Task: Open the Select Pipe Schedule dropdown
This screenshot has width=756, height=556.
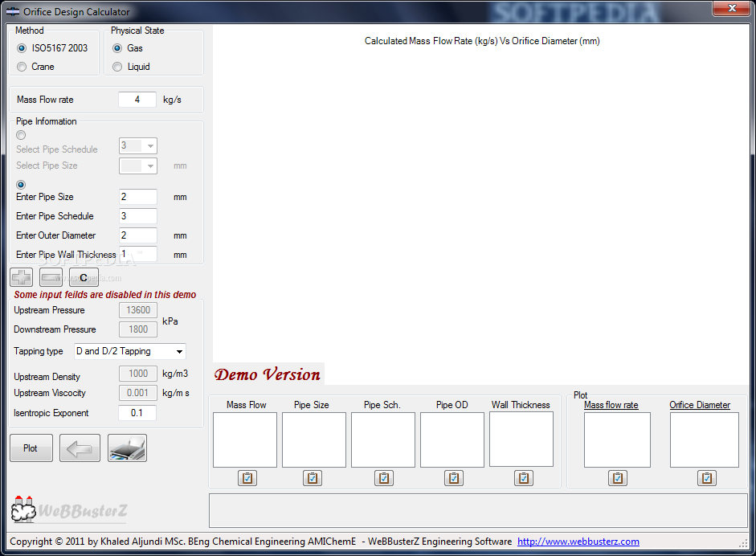Action: 138,145
